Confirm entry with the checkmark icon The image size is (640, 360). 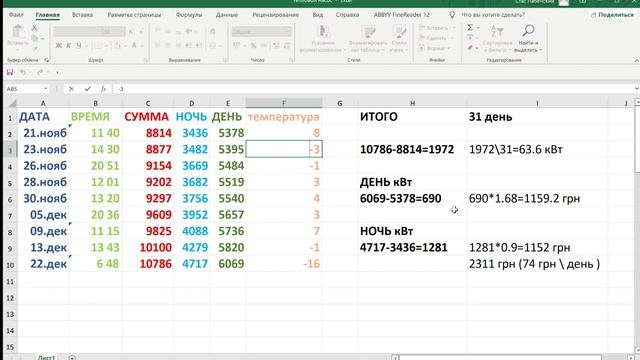pyautogui.click(x=87, y=89)
